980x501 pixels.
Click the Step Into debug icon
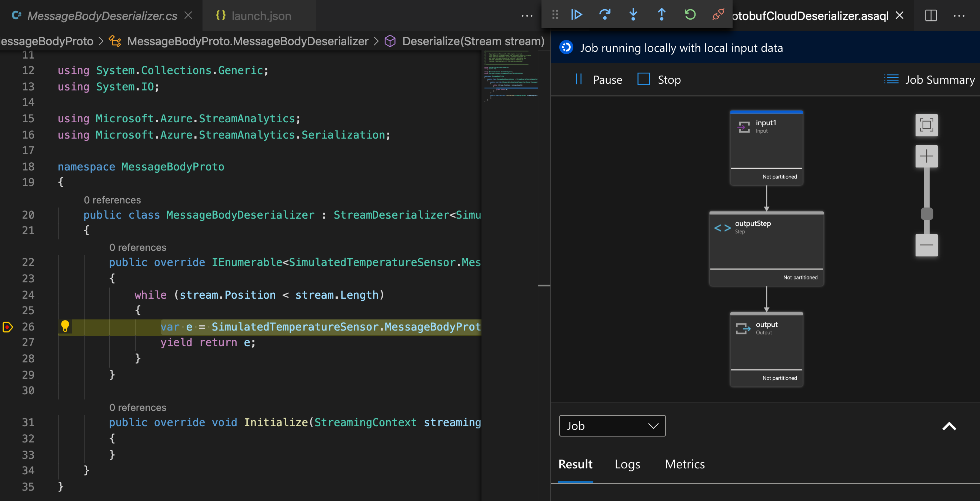click(634, 15)
